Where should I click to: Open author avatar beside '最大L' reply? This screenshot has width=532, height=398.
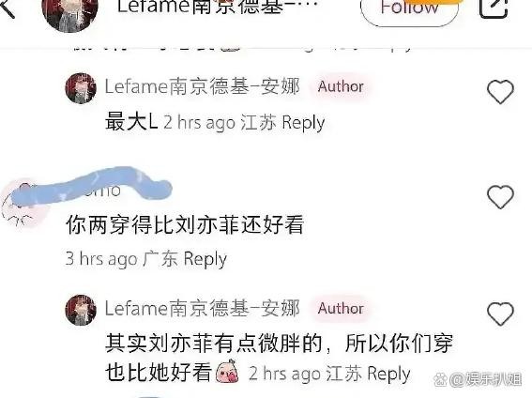pyautogui.click(x=81, y=88)
